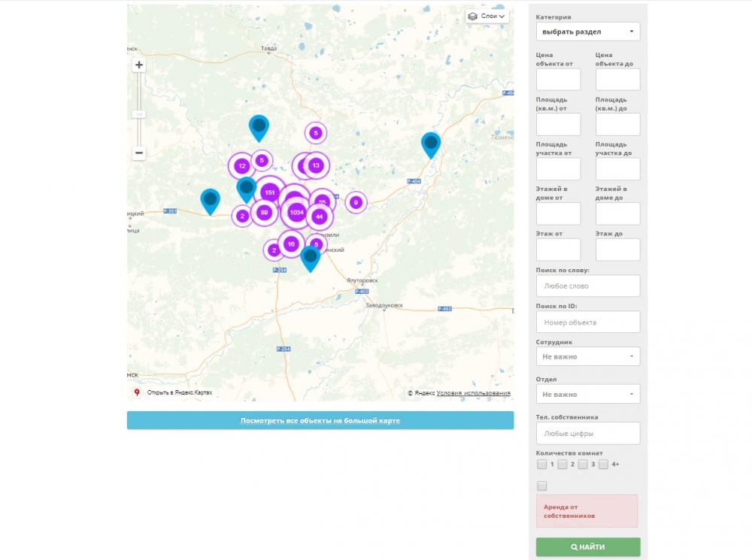Click the Поиск по ID input field
Viewport: 752px width, 560px height.
point(588,322)
